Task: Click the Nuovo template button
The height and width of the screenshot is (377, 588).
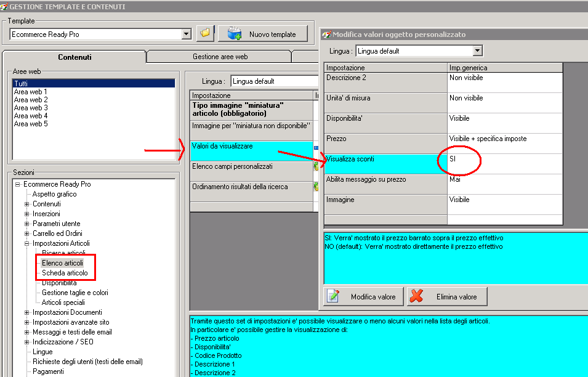Action: (x=263, y=34)
